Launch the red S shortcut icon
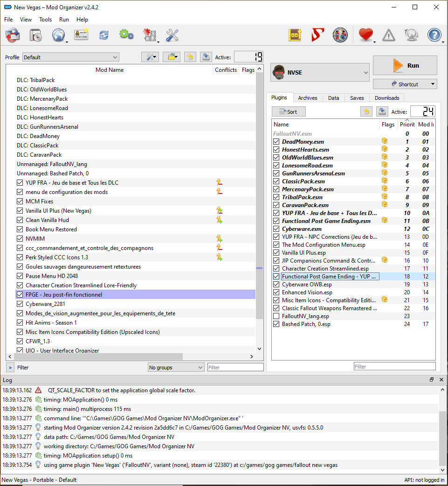 coord(317,35)
